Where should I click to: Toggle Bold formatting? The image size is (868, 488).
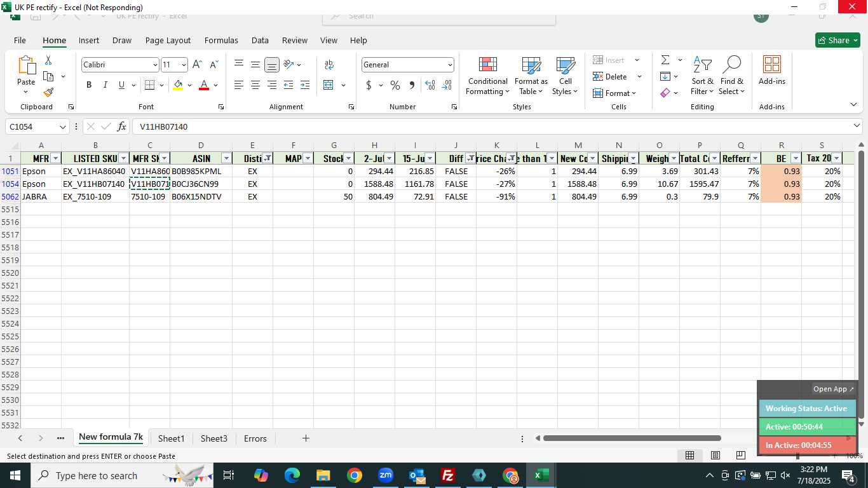coord(89,85)
